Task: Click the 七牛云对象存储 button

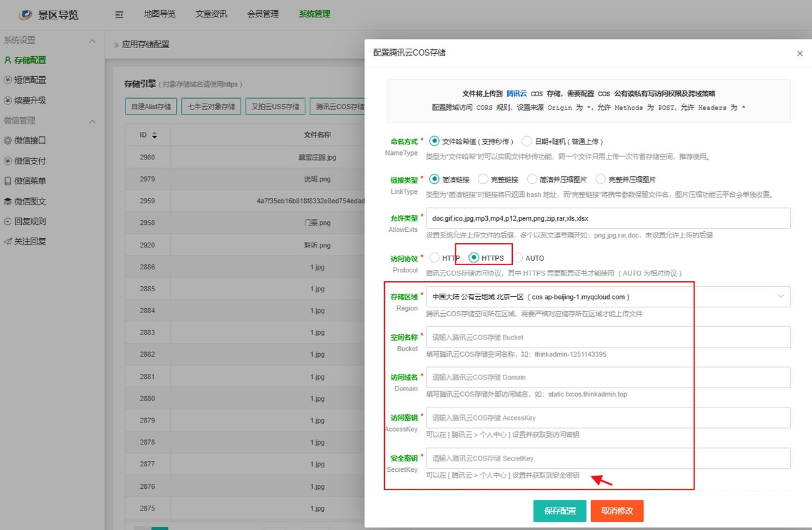Action: (x=212, y=107)
